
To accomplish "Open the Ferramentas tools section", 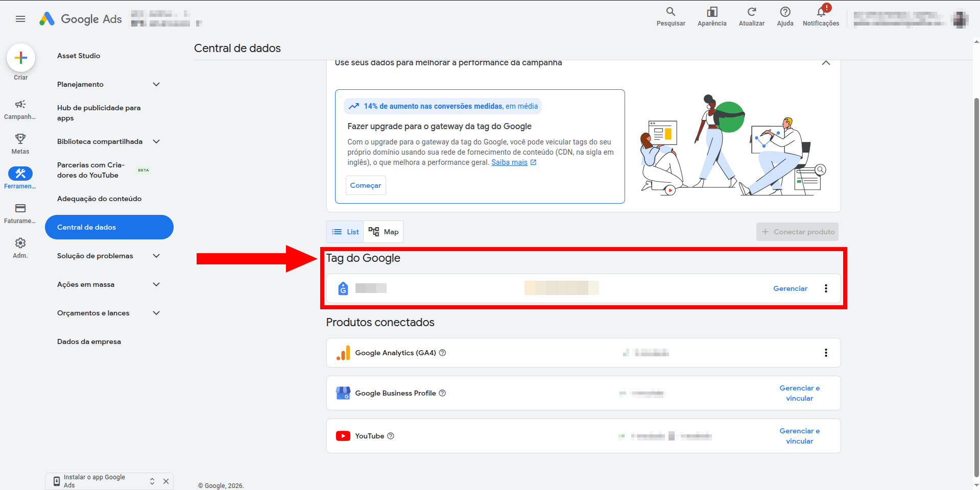I will (20, 178).
